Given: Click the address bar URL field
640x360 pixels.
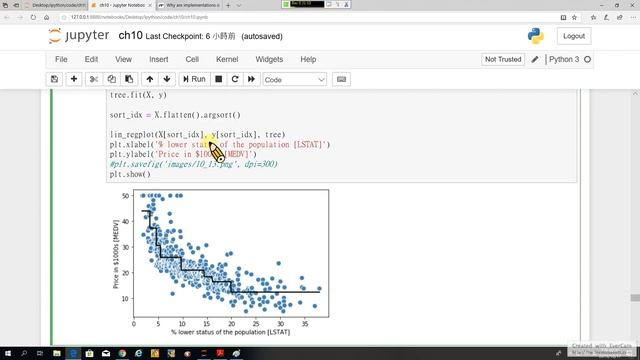Looking at the screenshot, I should pos(306,17).
